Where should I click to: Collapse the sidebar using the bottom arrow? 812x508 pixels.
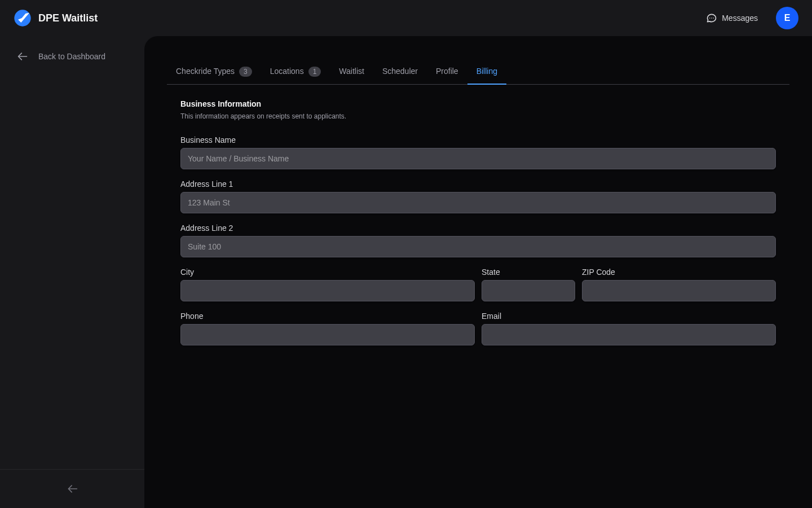(72, 489)
